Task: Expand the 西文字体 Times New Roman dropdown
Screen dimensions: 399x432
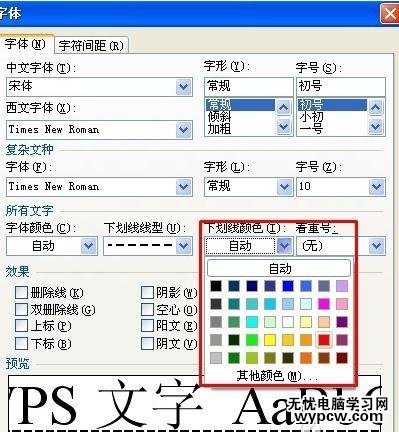Action: point(184,129)
